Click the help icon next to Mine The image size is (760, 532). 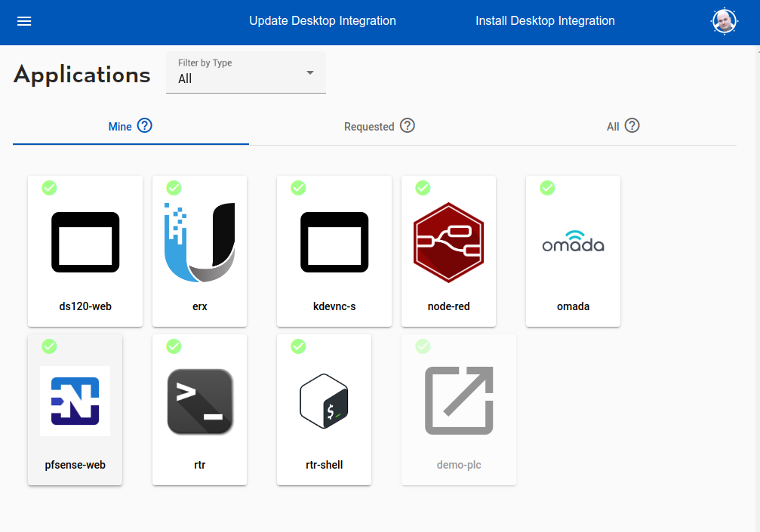pyautogui.click(x=145, y=126)
